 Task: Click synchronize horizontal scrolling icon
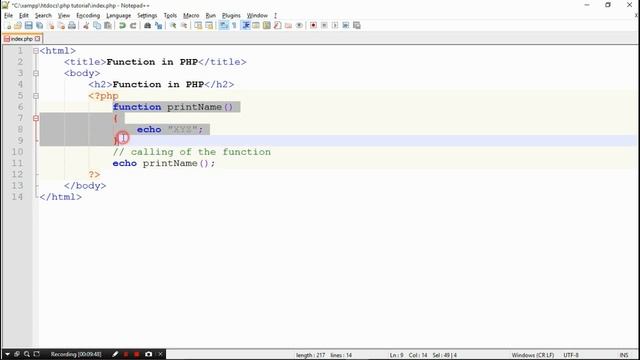point(209,25)
